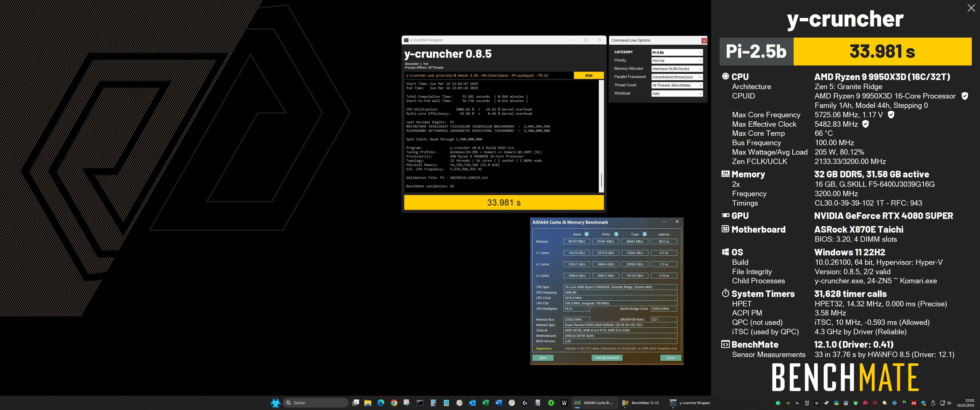This screenshot has width=980, height=410.
Task: Click the CPUID verified shield icon
Action: click(964, 96)
